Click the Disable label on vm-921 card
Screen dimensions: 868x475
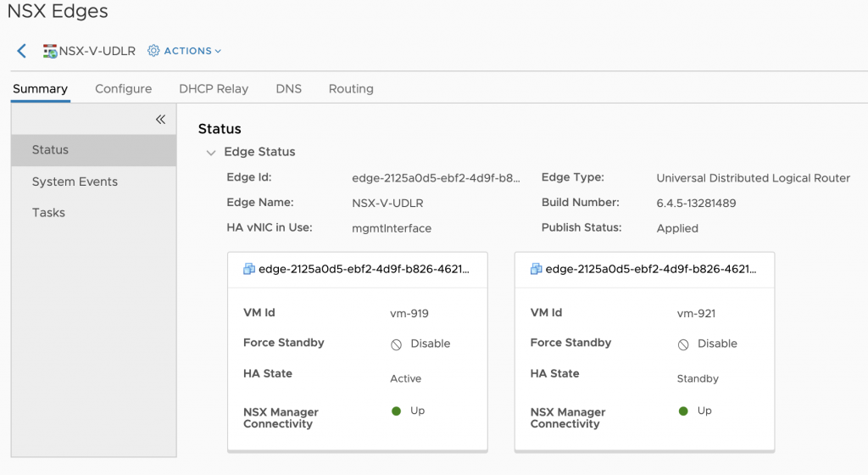(717, 344)
